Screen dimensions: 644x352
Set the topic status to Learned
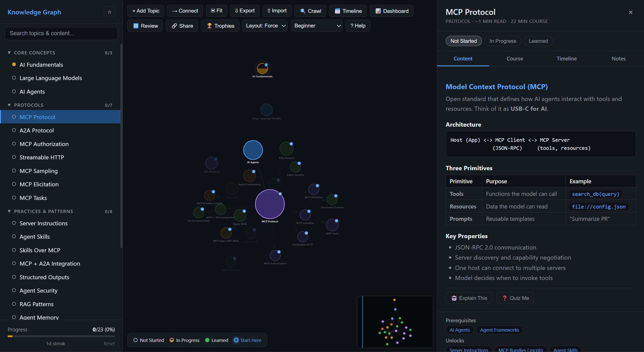coord(538,41)
